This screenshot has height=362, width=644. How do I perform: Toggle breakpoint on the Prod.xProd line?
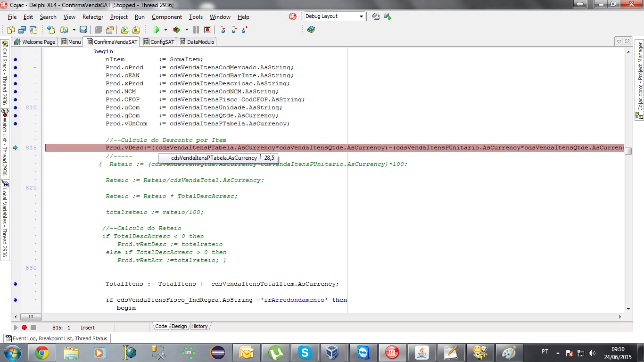pos(16,83)
